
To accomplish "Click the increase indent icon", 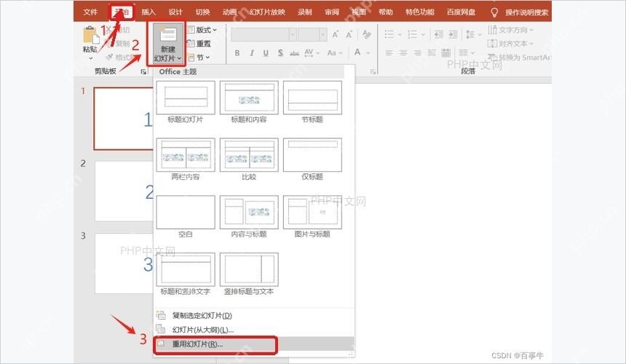I will (453, 34).
